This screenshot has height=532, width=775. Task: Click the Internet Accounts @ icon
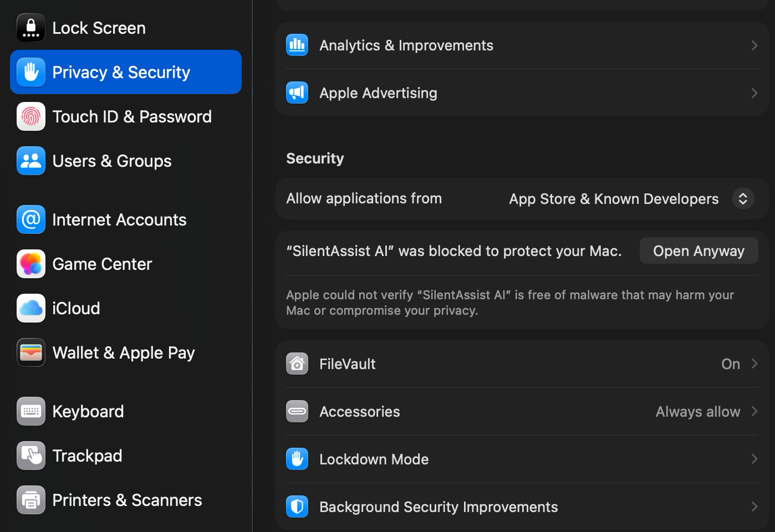coord(31,219)
